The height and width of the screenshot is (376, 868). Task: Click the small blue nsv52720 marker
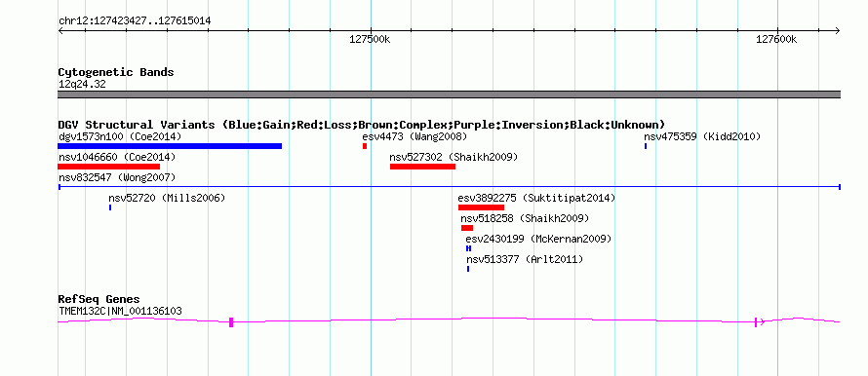[110, 207]
